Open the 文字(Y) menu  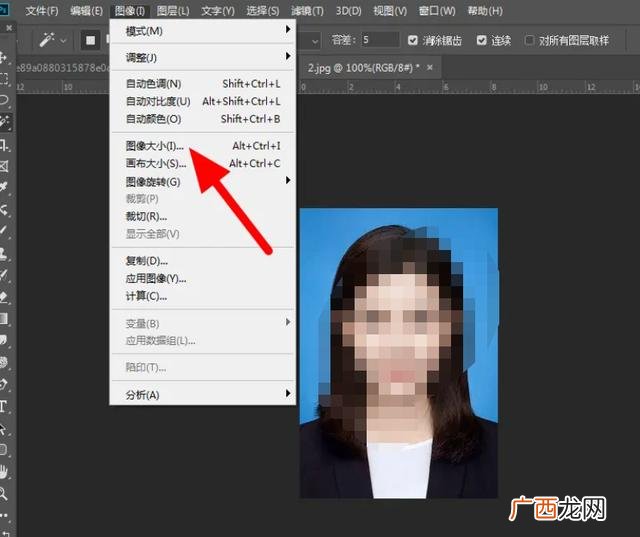218,11
